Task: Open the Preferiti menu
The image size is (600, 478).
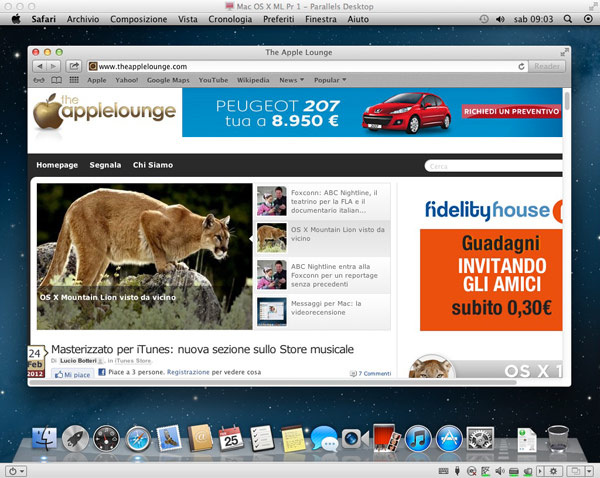Action: click(279, 19)
